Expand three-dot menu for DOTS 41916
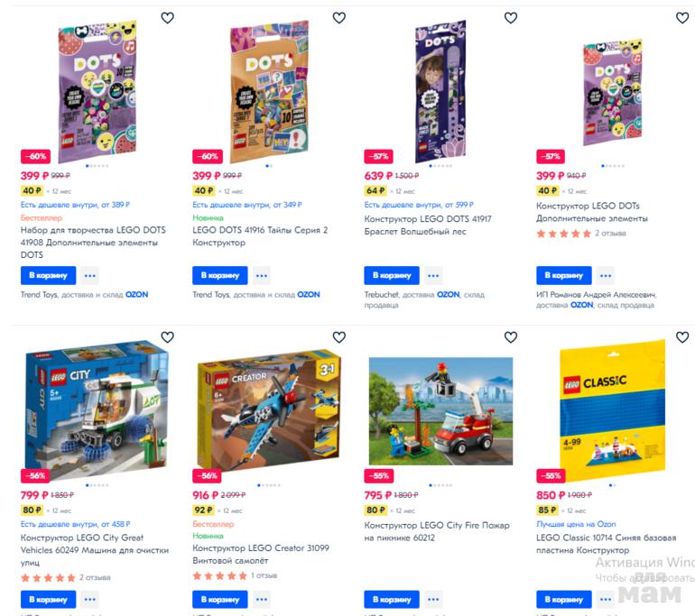 [x=262, y=275]
